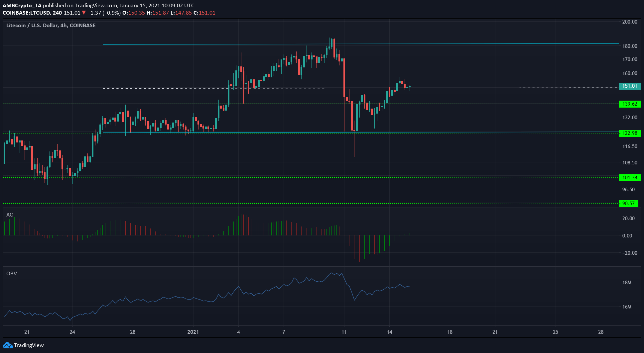Viewport: 644px width, 353px height.
Task: Click the OBV indicator label
Action: coord(12,274)
